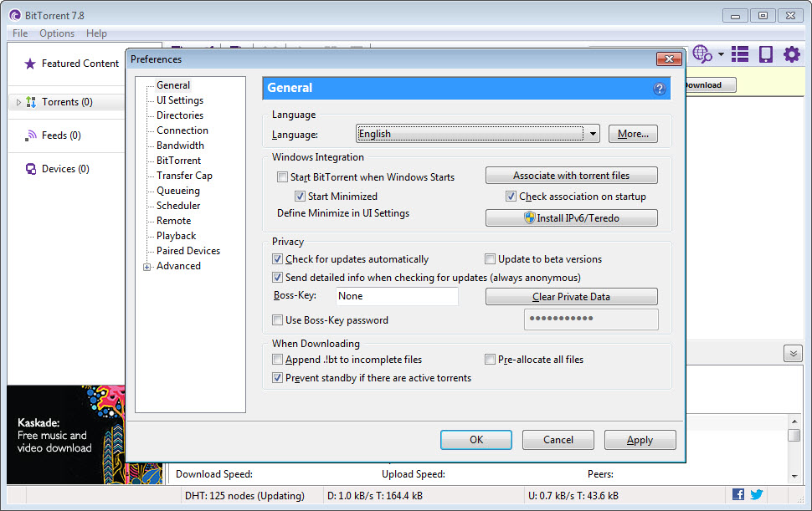Image resolution: width=812 pixels, height=511 pixels.
Task: Go to the Bandwidth preferences page
Action: point(180,146)
